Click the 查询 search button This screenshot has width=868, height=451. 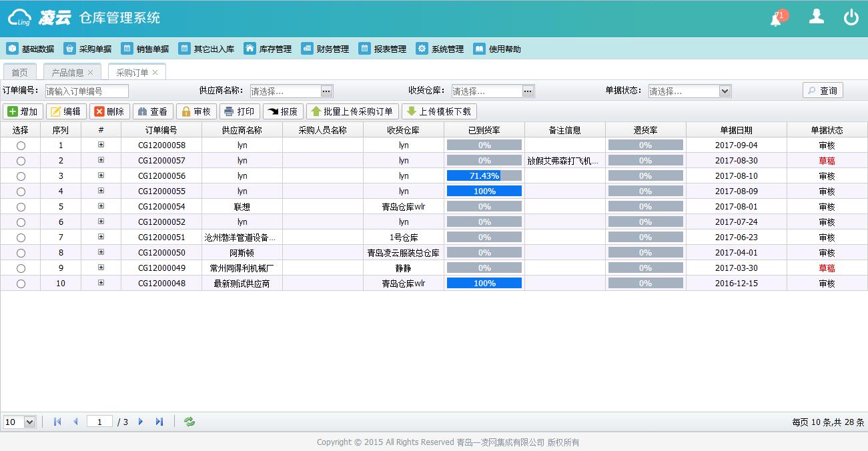pyautogui.click(x=823, y=90)
